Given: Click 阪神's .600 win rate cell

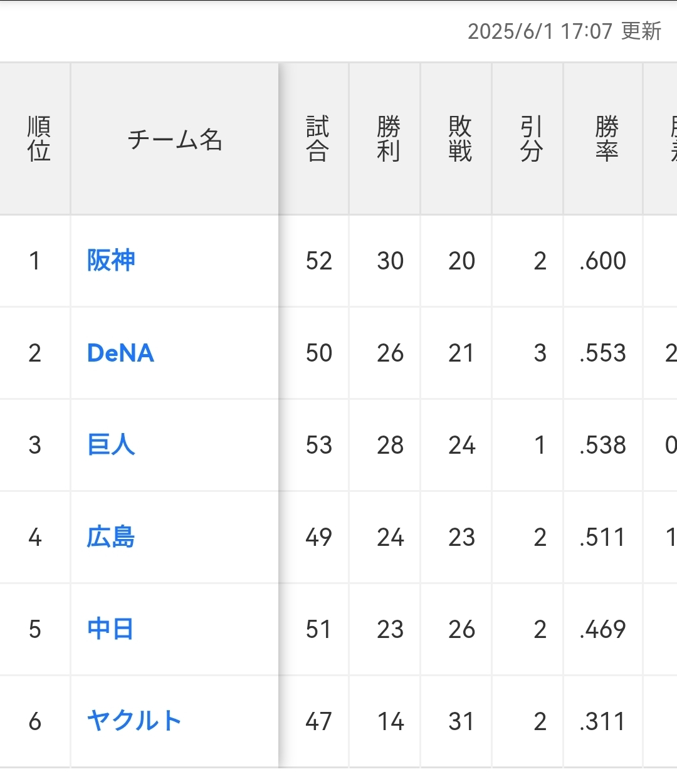Looking at the screenshot, I should coord(603,261).
